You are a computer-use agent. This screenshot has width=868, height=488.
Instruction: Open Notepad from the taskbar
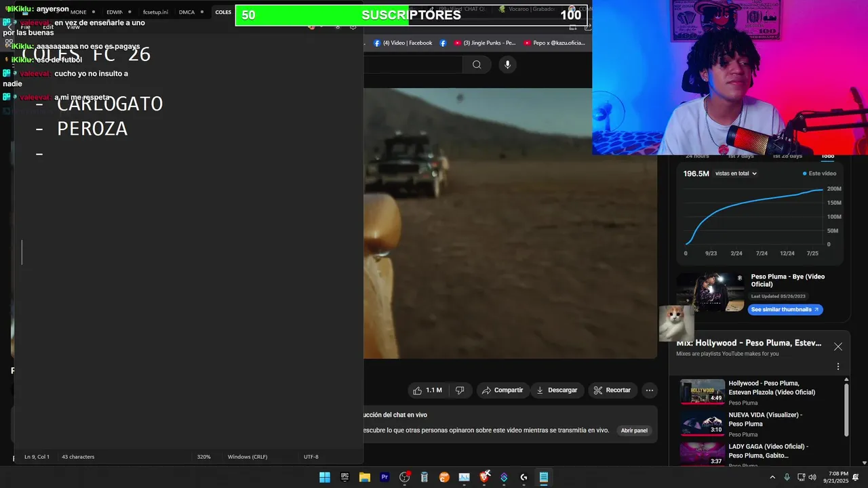point(544,477)
